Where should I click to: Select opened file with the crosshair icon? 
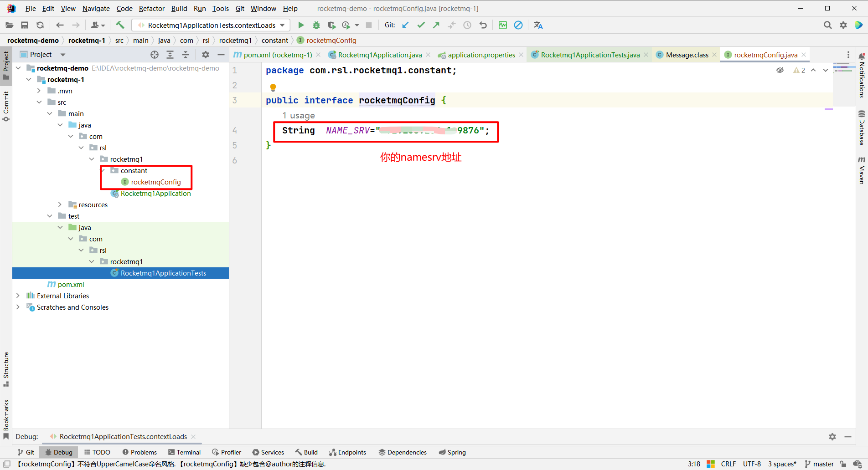click(x=155, y=55)
